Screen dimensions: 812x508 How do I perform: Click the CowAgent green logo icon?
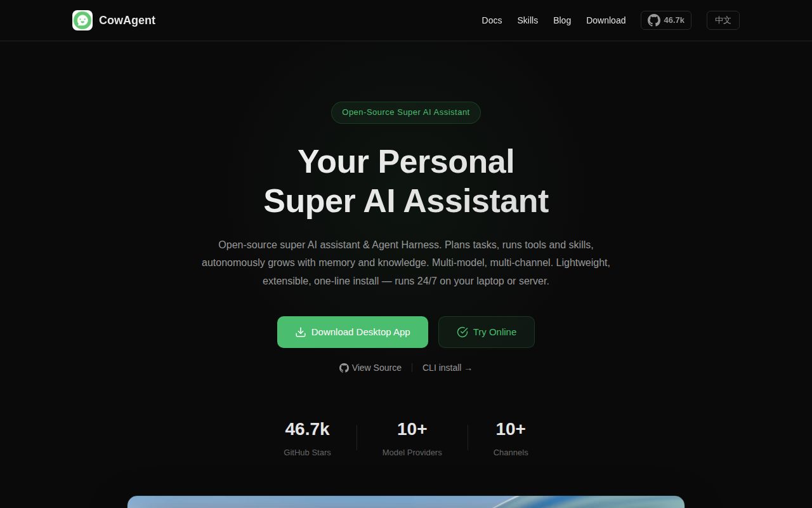[x=82, y=20]
